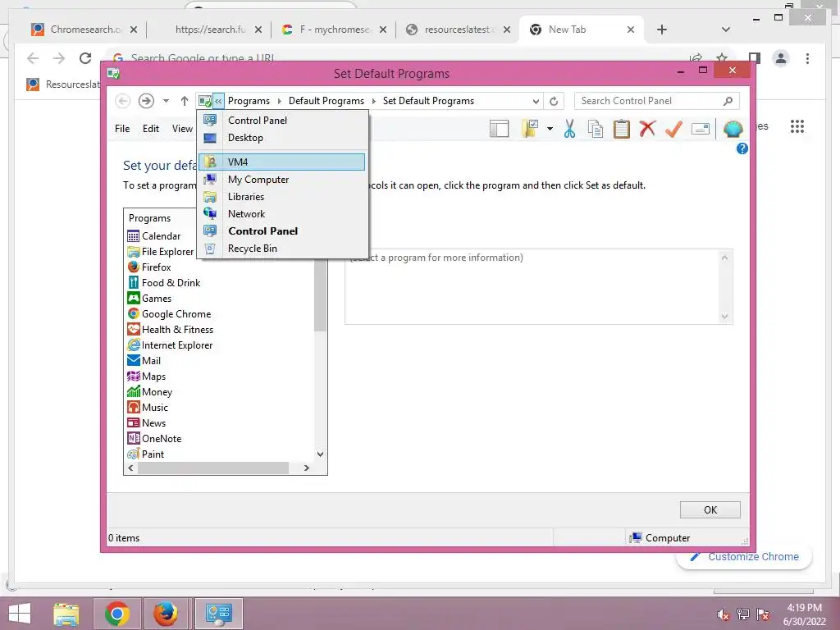Open the Windows Start button
Screen dimensions: 840x630
point(20,614)
